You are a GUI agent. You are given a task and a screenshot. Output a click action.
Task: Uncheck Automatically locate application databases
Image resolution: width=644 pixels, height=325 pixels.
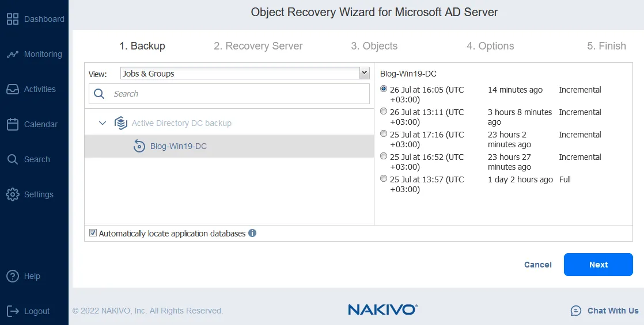click(93, 233)
